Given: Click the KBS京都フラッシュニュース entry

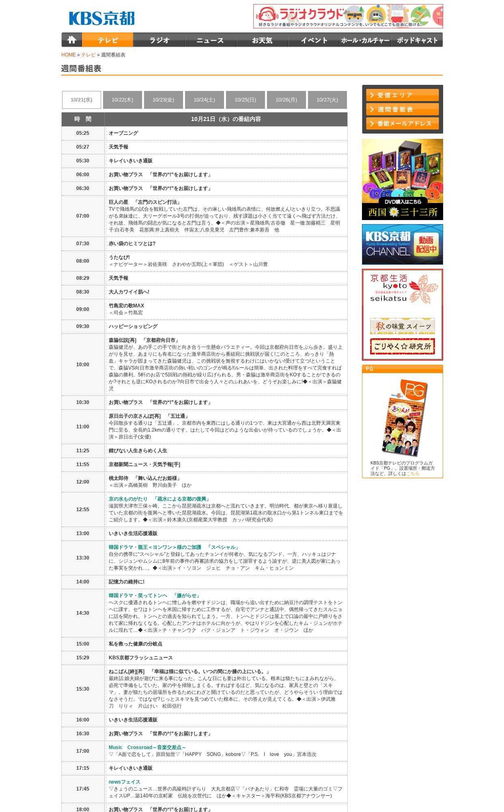Looking at the screenshot, I should coord(140,658).
